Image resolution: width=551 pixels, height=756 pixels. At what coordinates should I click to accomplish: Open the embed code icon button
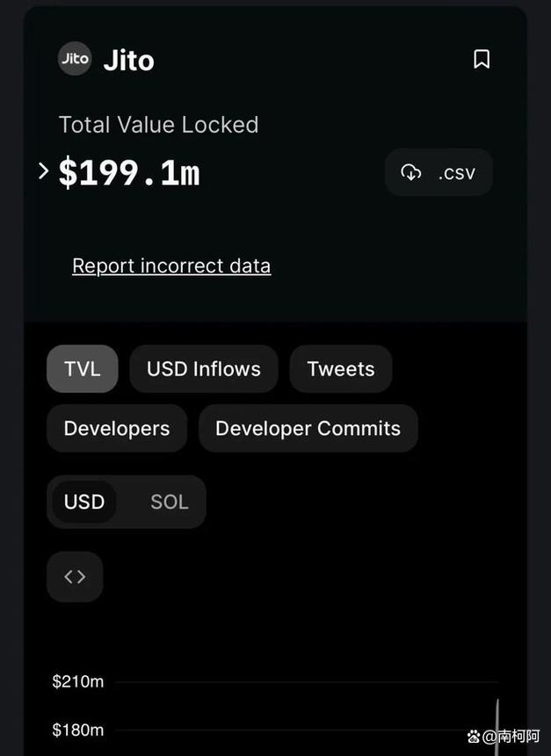[75, 577]
